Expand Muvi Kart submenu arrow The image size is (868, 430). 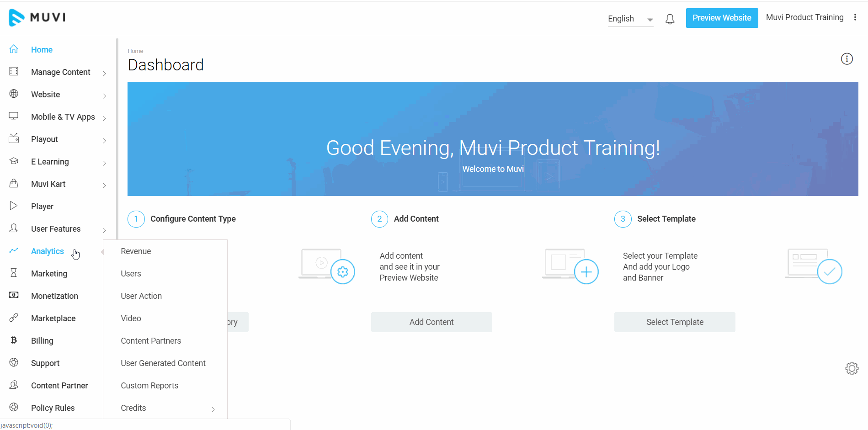[104, 186]
